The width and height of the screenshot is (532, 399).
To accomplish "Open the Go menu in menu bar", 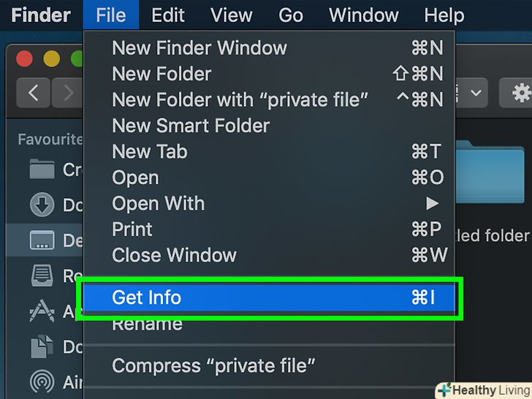I will (x=291, y=15).
